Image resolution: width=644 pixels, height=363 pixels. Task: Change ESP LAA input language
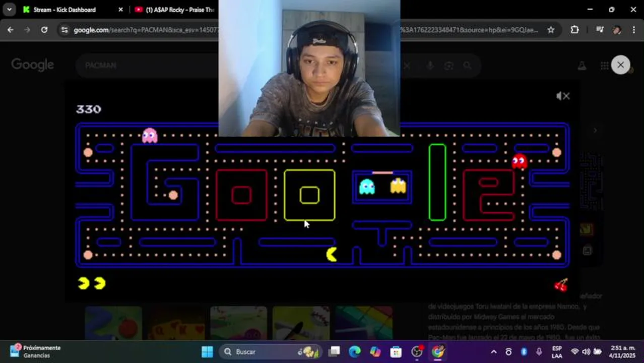pyautogui.click(x=557, y=352)
